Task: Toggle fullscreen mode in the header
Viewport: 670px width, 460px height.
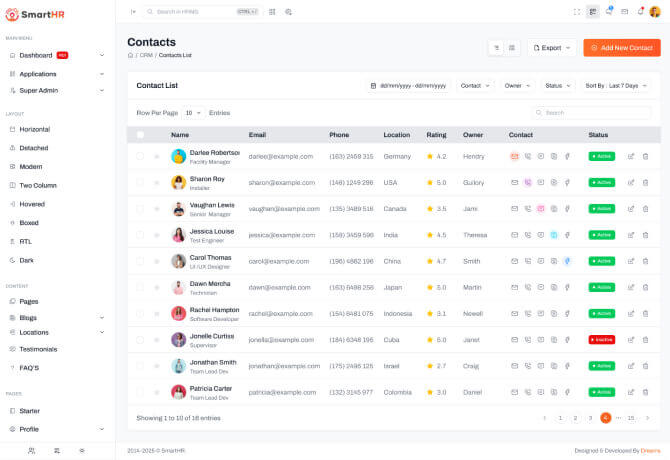Action: pyautogui.click(x=577, y=11)
